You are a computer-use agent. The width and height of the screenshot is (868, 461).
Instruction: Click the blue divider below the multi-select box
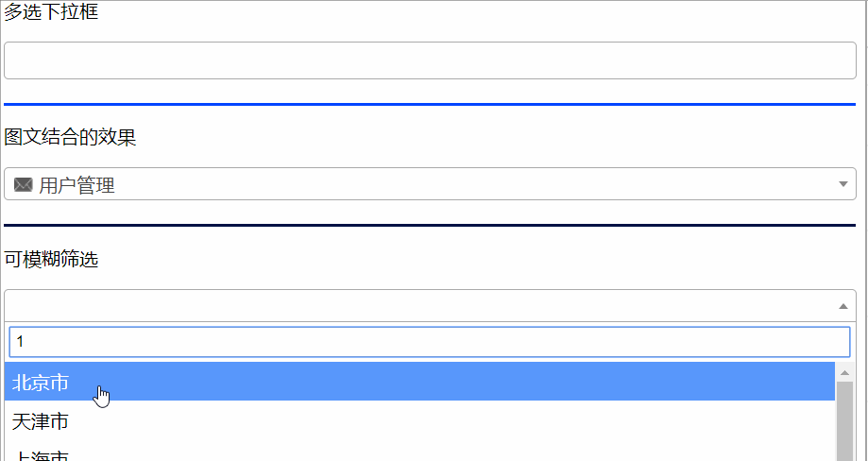click(x=430, y=105)
